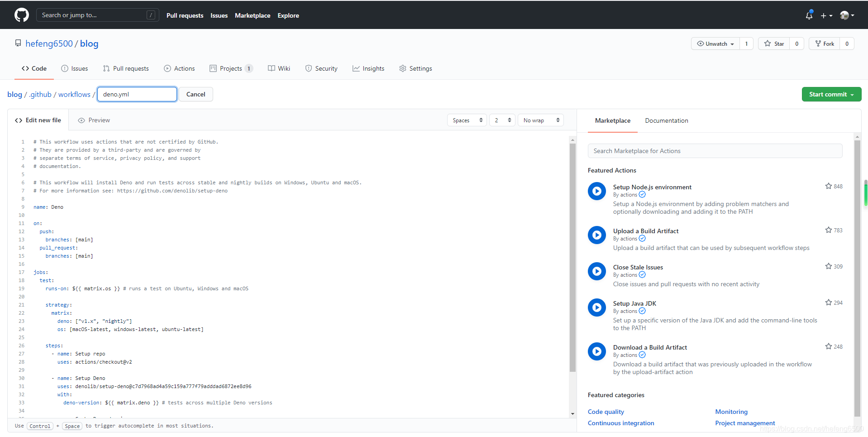
Task: Switch to the Code tab
Action: click(34, 68)
